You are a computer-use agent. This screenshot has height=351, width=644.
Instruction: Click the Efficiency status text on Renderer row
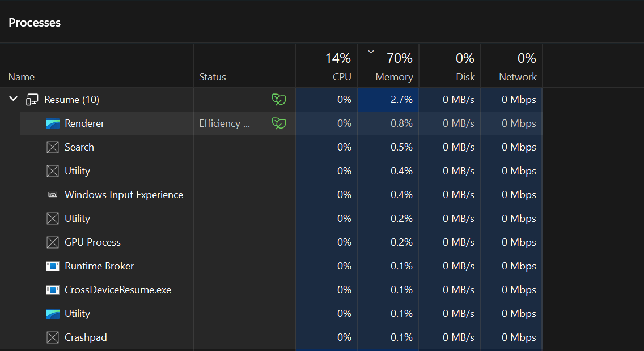pos(224,123)
